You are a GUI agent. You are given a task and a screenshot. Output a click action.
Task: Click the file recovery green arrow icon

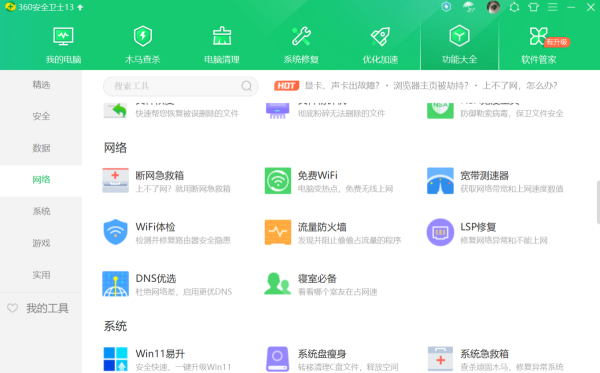[115, 111]
